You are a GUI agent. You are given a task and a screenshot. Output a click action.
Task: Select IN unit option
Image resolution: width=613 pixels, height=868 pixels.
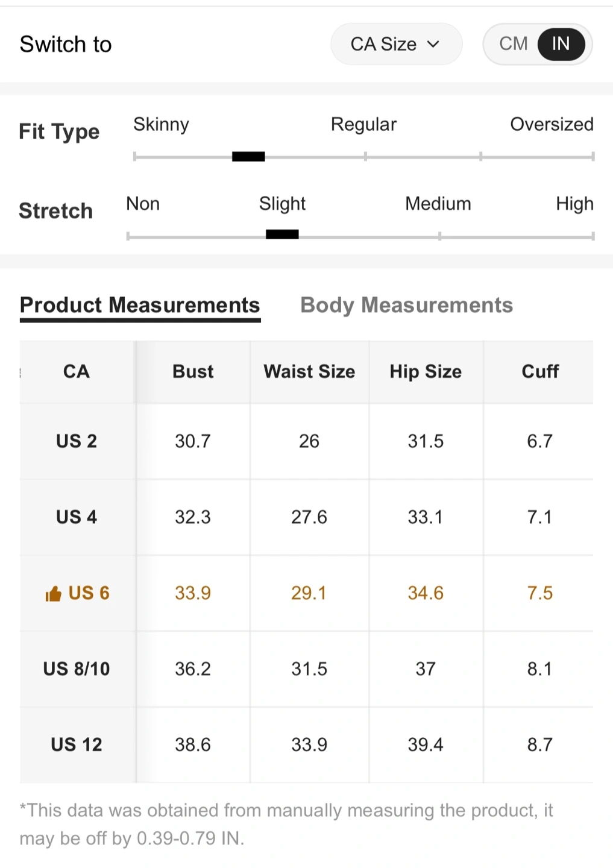tap(561, 44)
